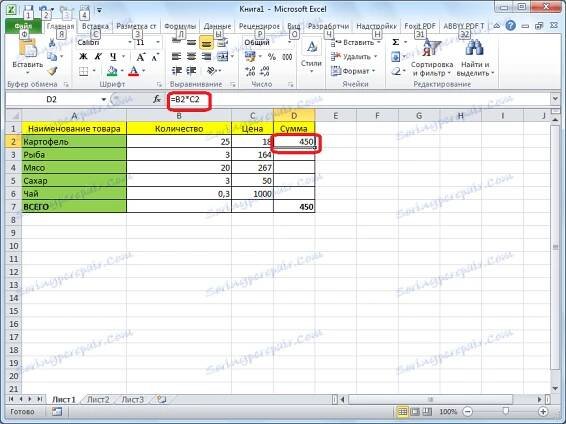Click the text orientation icon
Viewport: 566px width, 424px height.
pyautogui.click(x=212, y=71)
